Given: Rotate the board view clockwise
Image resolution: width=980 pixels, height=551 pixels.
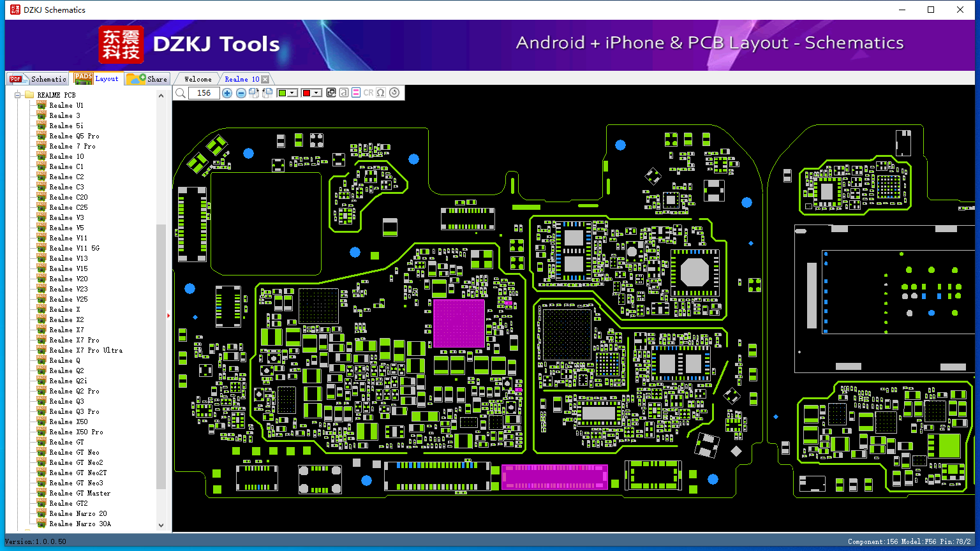Looking at the screenshot, I should pos(254,93).
